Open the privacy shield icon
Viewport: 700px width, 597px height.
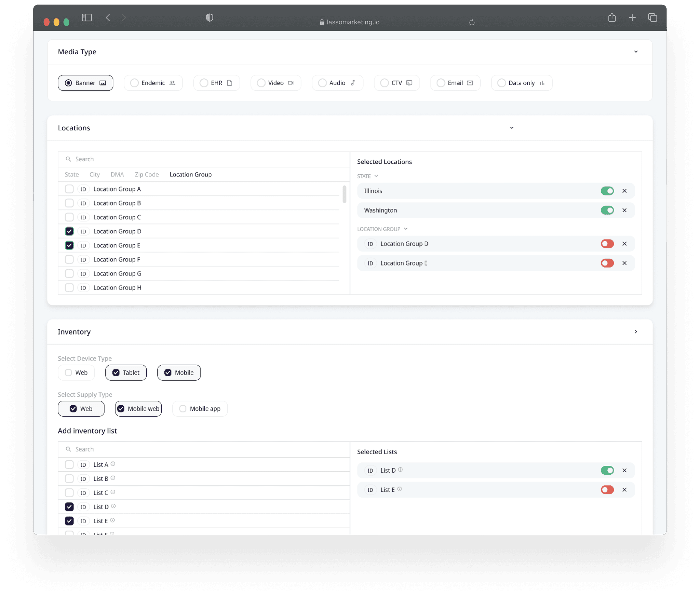coord(210,17)
